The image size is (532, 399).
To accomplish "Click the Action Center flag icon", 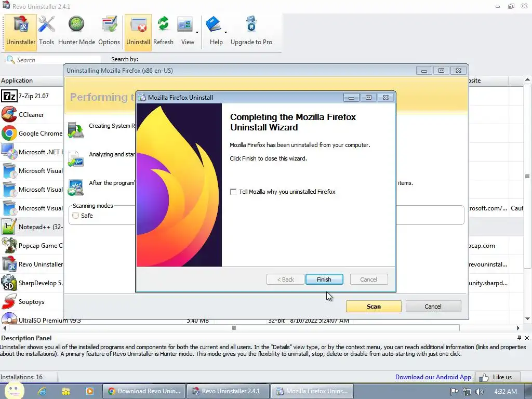I will (x=454, y=392).
